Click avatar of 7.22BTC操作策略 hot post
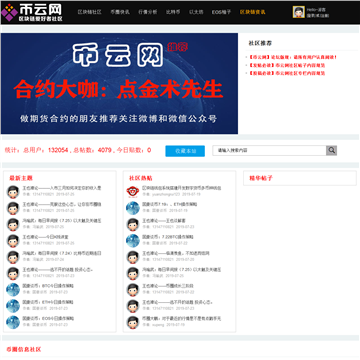360x360 pixels. point(133,241)
